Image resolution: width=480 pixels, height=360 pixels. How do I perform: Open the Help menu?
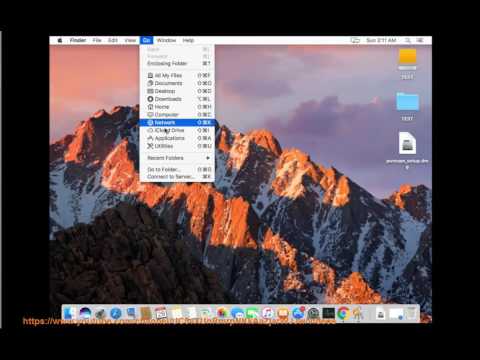(188, 40)
